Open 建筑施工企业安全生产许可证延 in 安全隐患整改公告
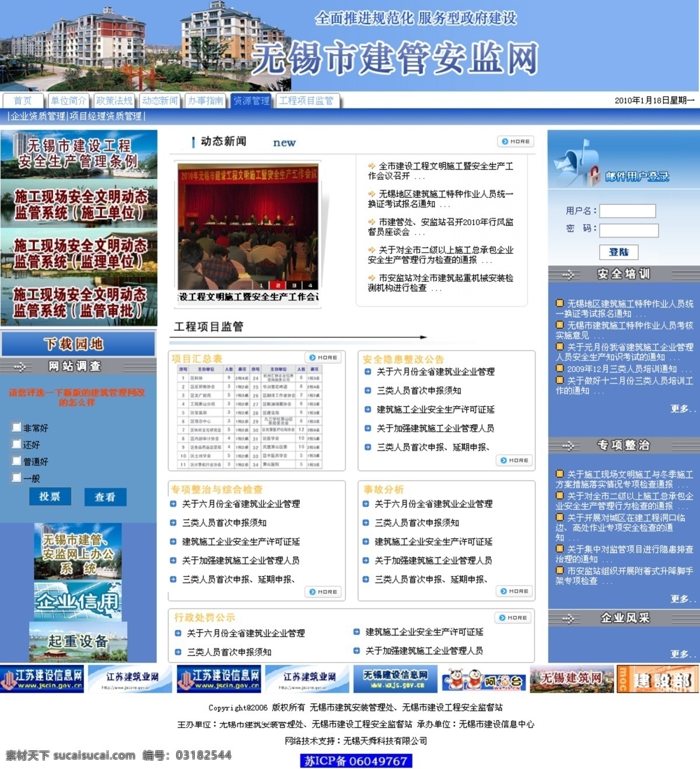The height and width of the screenshot is (769, 700). pos(435,410)
